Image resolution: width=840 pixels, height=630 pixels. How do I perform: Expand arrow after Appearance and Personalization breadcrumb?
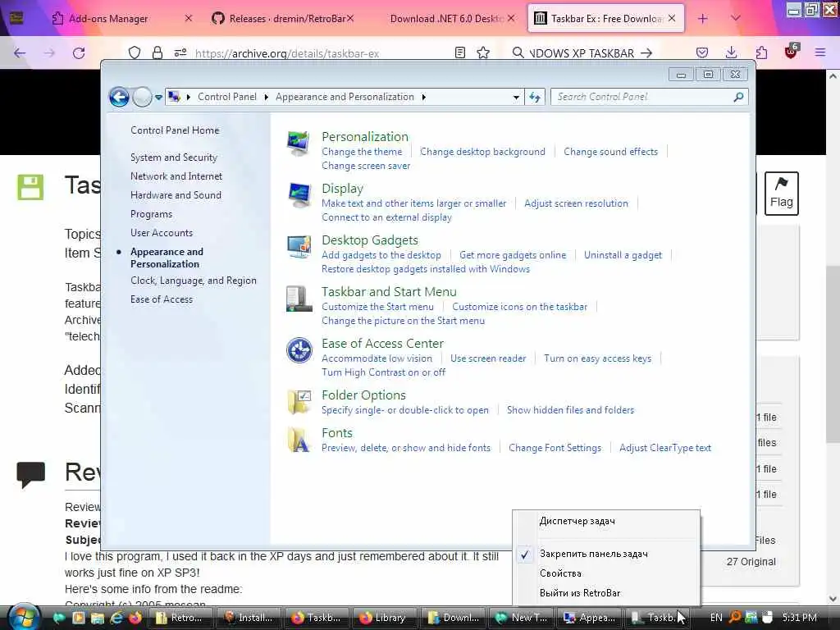click(424, 97)
